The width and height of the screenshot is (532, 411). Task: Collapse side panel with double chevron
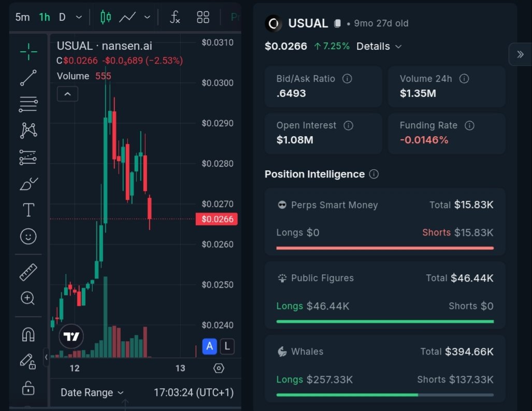tap(520, 54)
